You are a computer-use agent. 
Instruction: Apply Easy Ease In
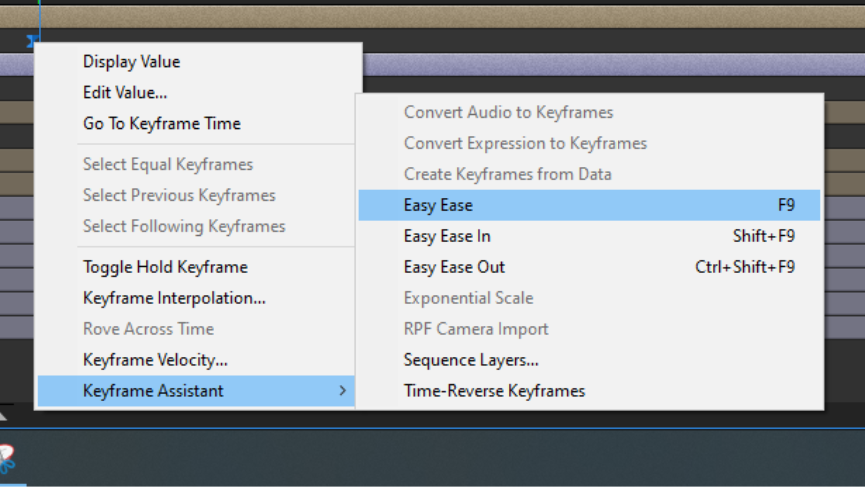(x=447, y=236)
